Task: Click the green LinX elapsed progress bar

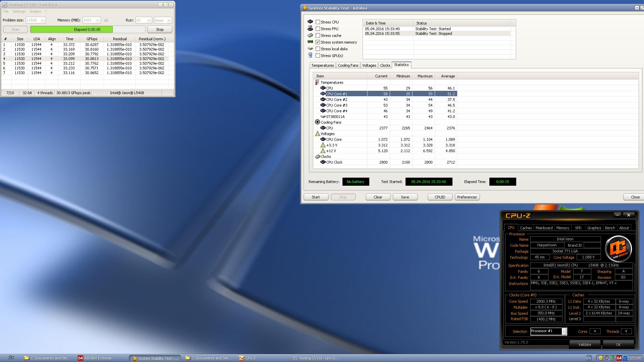Action: [71, 29]
